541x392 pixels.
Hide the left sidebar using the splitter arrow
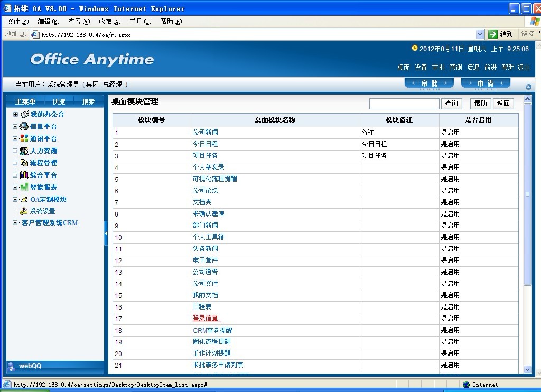(x=106, y=233)
